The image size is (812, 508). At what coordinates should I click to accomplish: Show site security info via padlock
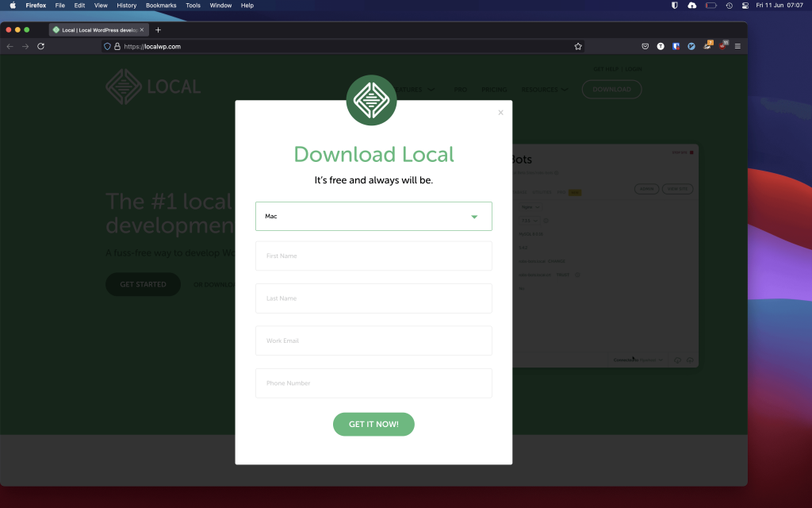pos(117,46)
